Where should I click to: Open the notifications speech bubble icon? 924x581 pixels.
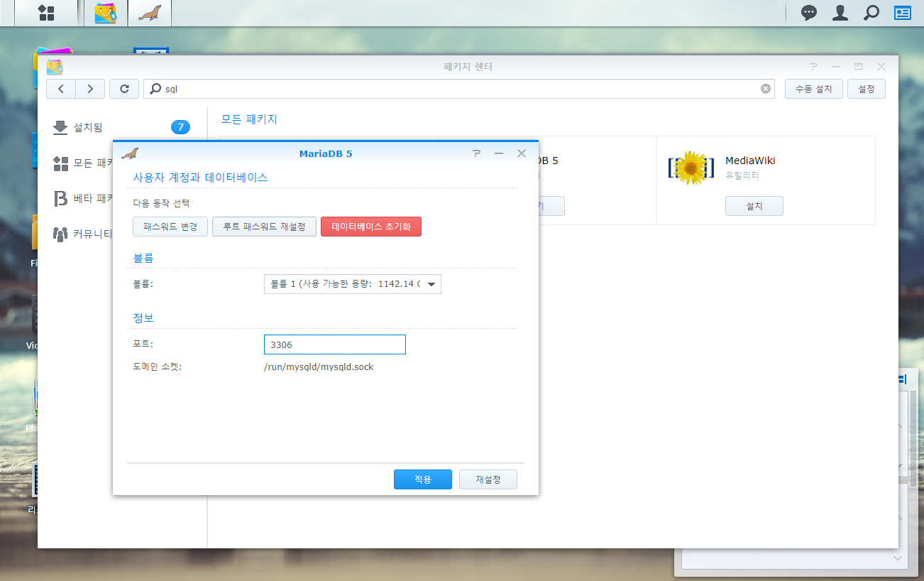[809, 13]
